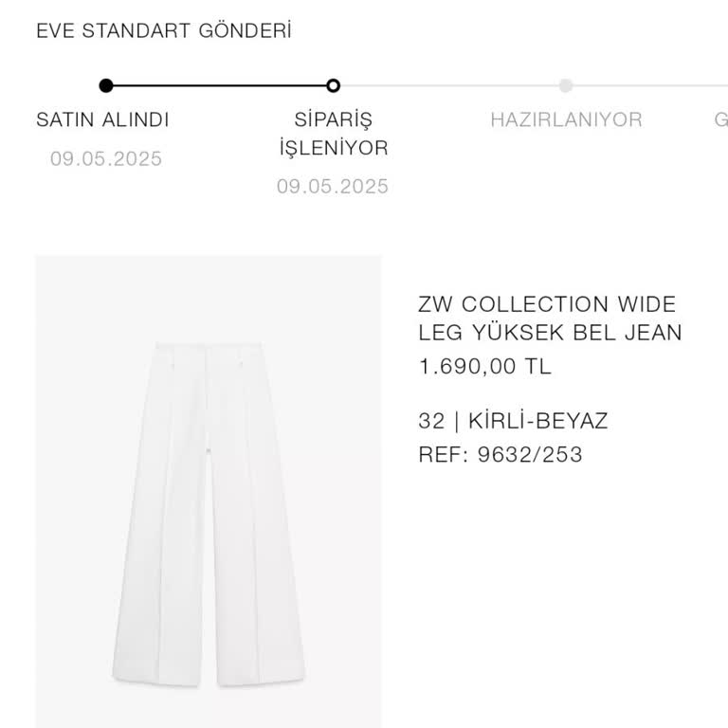Select the filled SATIN ALINDI step dot
Viewport: 728px width, 728px height.
pyautogui.click(x=106, y=85)
